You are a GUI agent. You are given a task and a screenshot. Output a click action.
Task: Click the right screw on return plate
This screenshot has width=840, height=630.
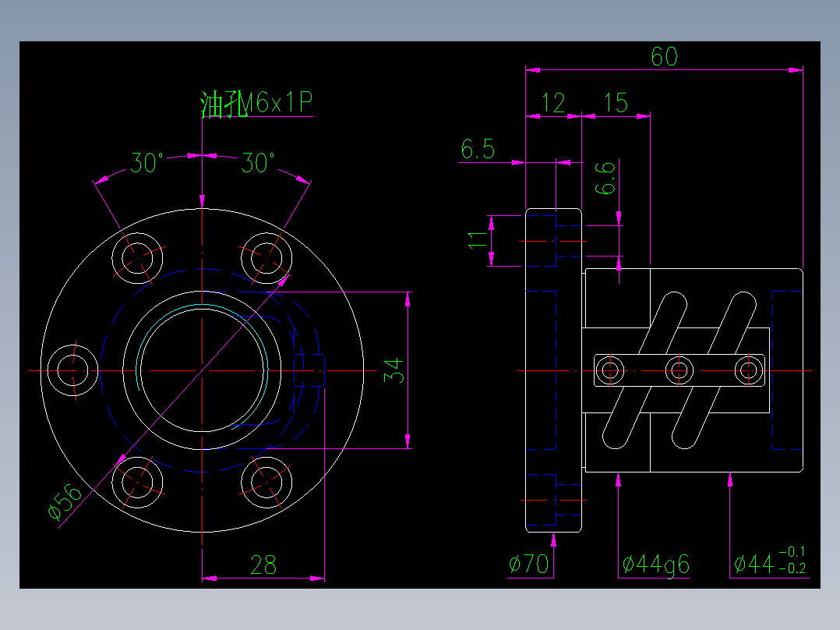(x=748, y=370)
